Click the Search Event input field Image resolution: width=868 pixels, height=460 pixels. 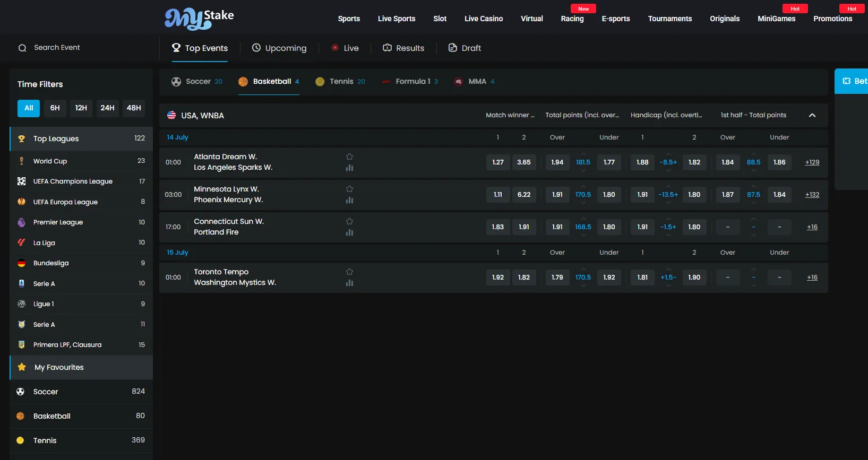pos(85,48)
